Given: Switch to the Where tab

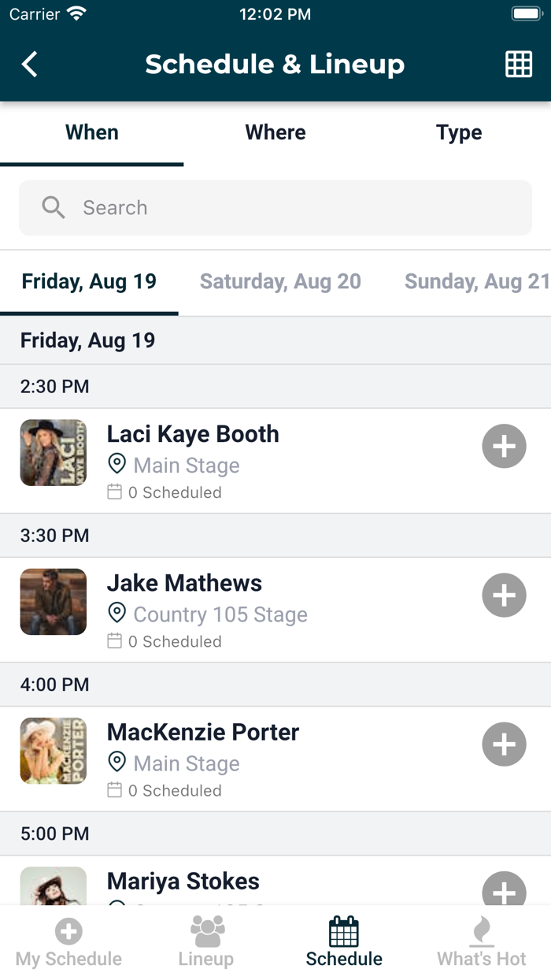Looking at the screenshot, I should tap(275, 132).
